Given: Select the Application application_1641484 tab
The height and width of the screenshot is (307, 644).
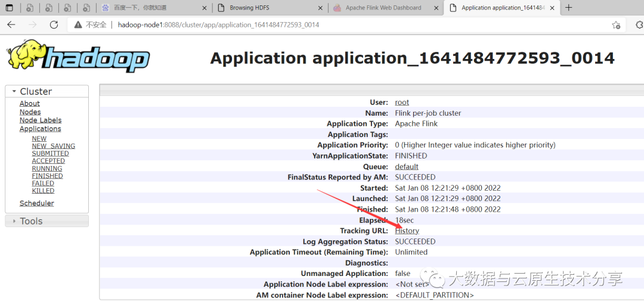Looking at the screenshot, I should 501,8.
